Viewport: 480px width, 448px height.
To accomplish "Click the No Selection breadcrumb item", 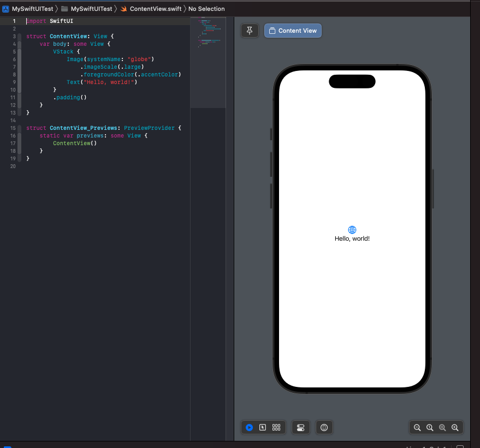I will point(206,9).
